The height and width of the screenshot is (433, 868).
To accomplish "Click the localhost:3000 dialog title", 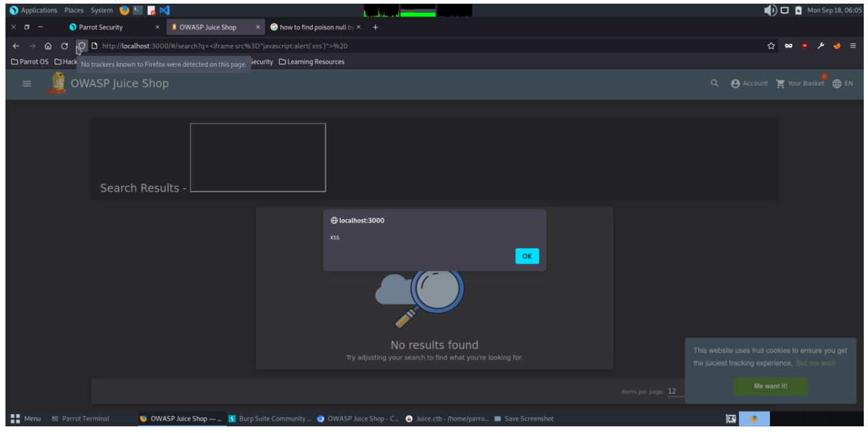I will 358,220.
